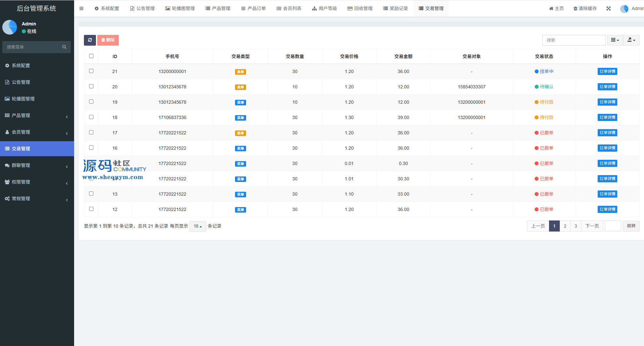Check the select-all header checkbox

(91, 56)
